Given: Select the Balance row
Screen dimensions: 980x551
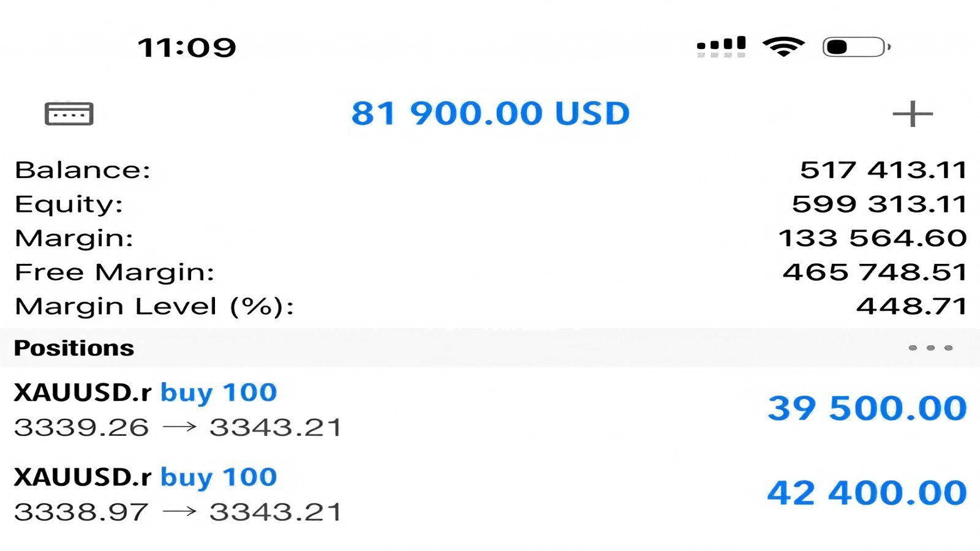Looking at the screenshot, I should [x=490, y=170].
